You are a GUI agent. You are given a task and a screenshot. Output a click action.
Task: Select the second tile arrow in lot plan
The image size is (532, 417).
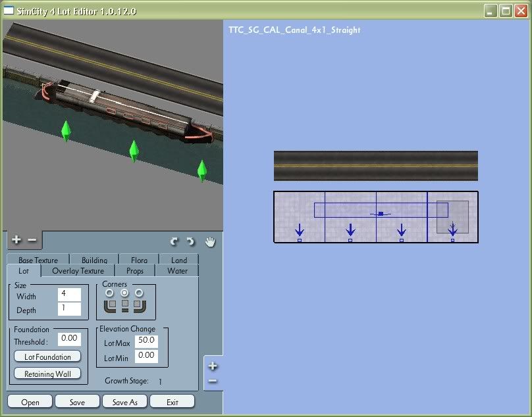click(x=350, y=230)
